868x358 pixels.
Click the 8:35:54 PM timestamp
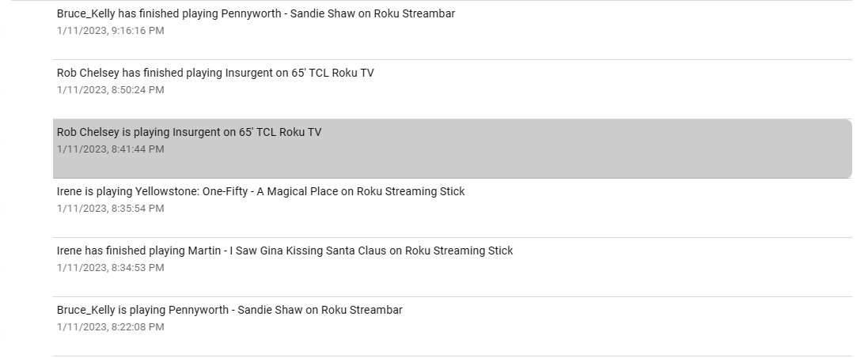click(110, 209)
